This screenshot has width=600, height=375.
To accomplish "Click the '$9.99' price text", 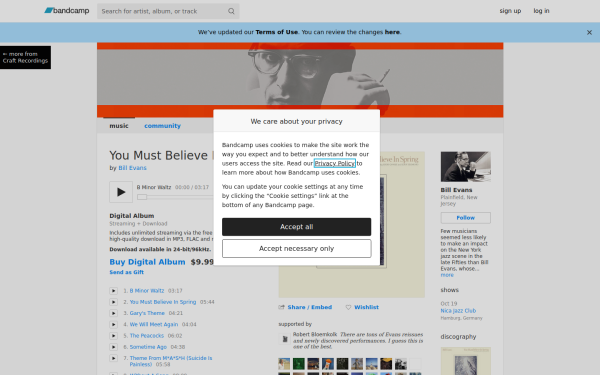I will coord(202,262).
